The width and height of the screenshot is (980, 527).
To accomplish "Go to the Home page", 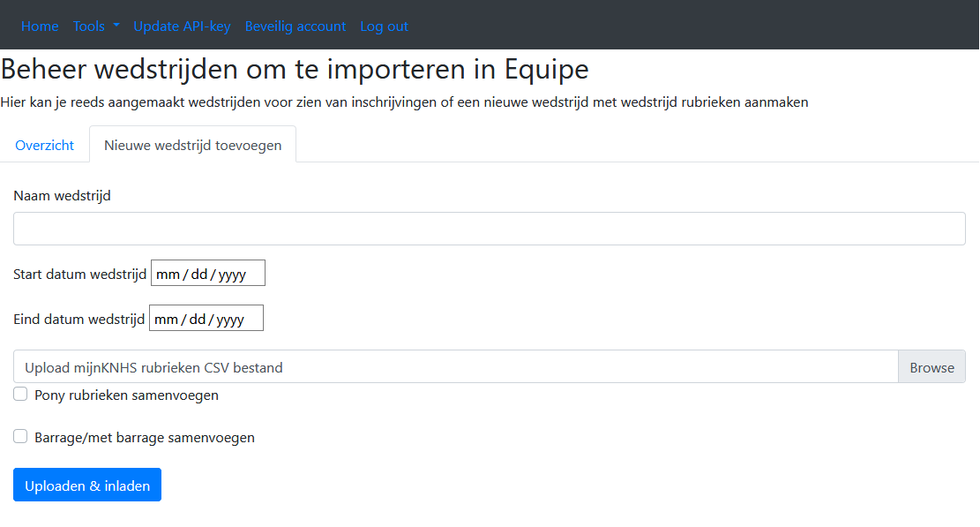I will [40, 26].
